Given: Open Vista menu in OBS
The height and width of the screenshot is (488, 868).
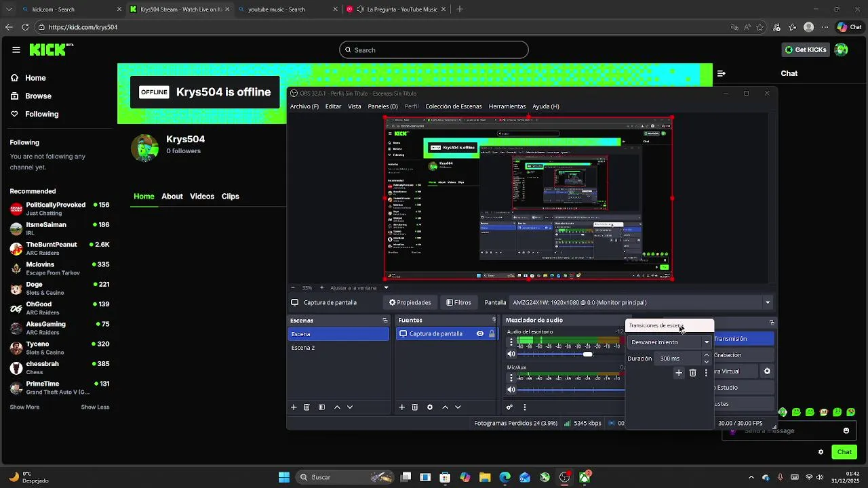Looking at the screenshot, I should tap(355, 106).
